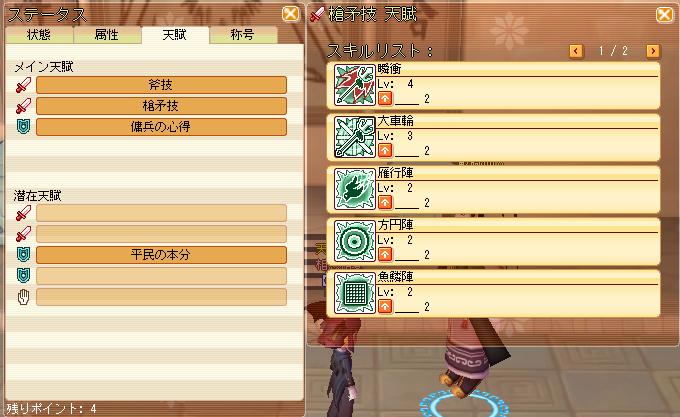Viewport: 680px width, 417px height.
Task: Increase 魚鱗陣 level with up arrow
Action: pyautogui.click(x=385, y=306)
